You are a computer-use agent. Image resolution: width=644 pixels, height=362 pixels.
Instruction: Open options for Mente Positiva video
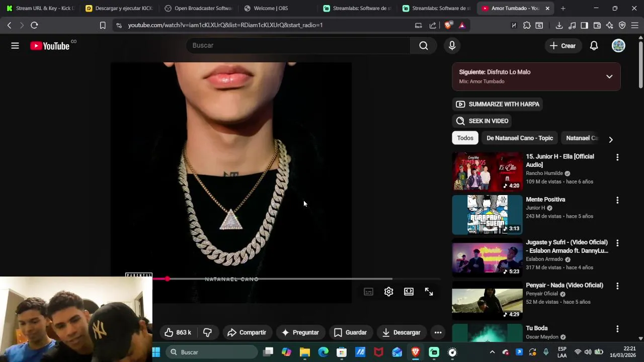(x=617, y=200)
